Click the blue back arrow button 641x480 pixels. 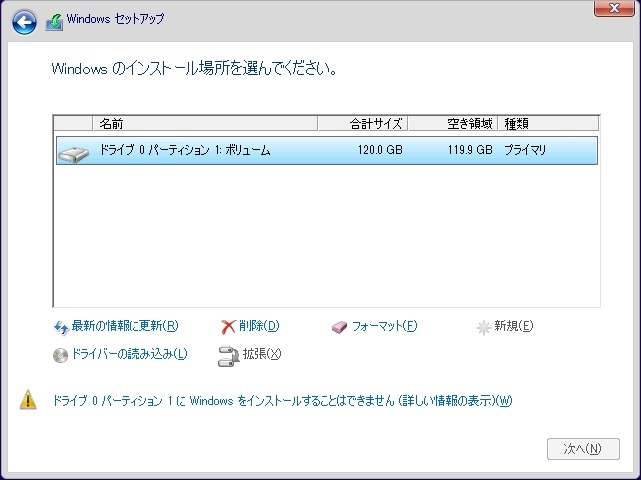point(24,22)
